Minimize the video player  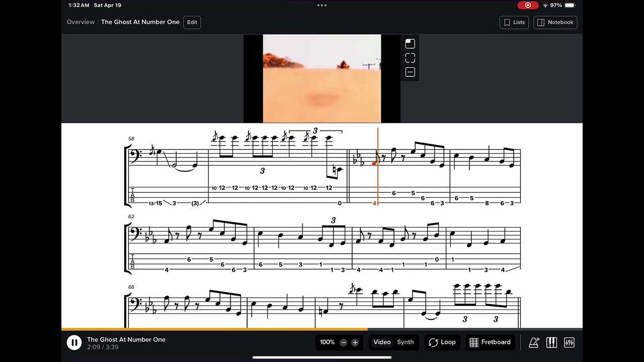(x=410, y=72)
